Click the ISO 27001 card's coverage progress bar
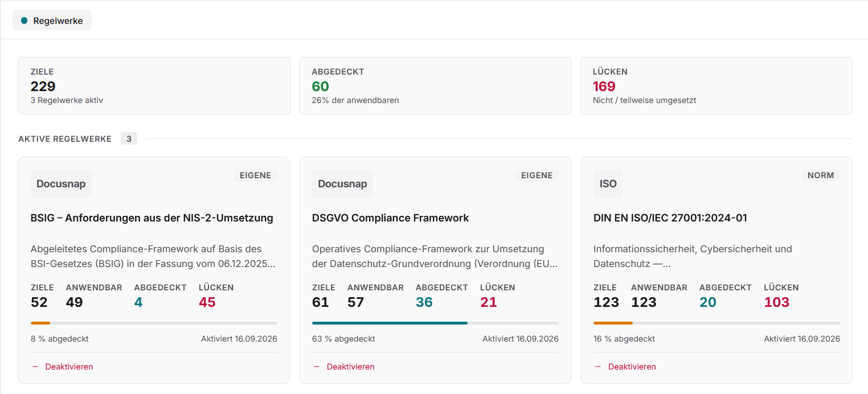 (716, 323)
